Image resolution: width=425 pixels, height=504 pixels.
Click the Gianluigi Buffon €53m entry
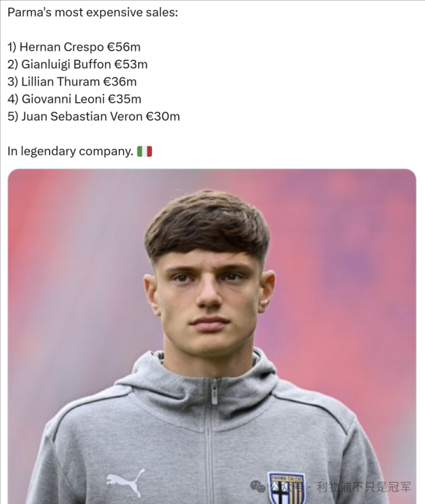77,64
